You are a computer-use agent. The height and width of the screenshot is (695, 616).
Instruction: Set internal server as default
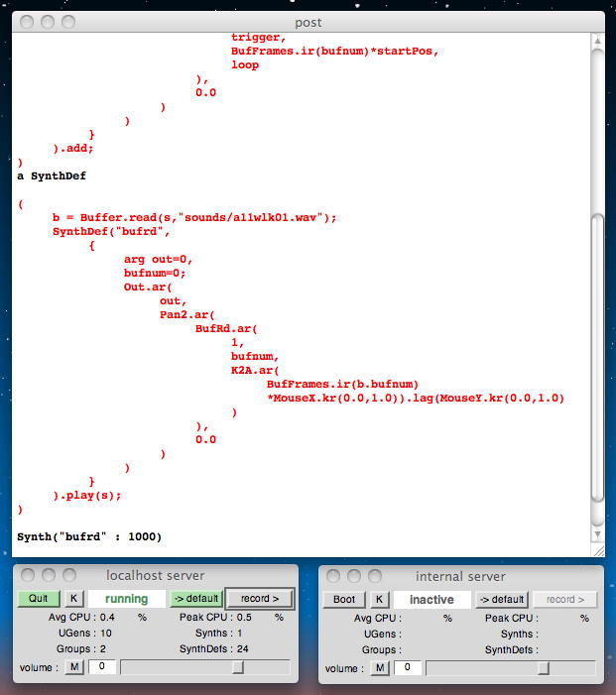[502, 600]
